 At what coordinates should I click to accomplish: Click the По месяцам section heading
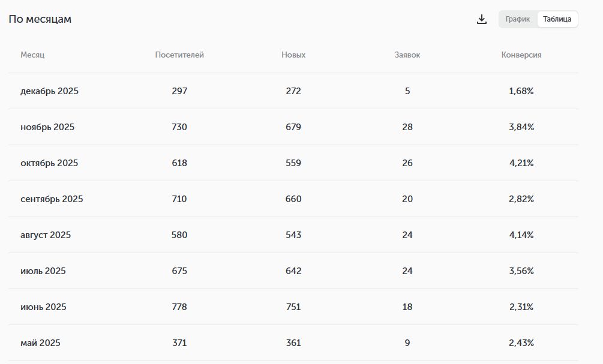(40, 19)
